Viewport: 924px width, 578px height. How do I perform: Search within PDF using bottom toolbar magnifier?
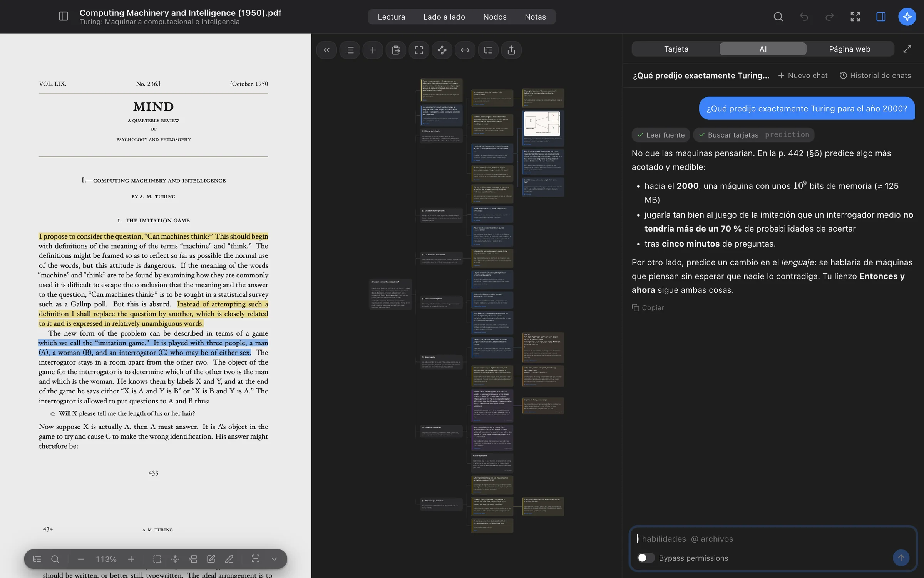pos(55,559)
